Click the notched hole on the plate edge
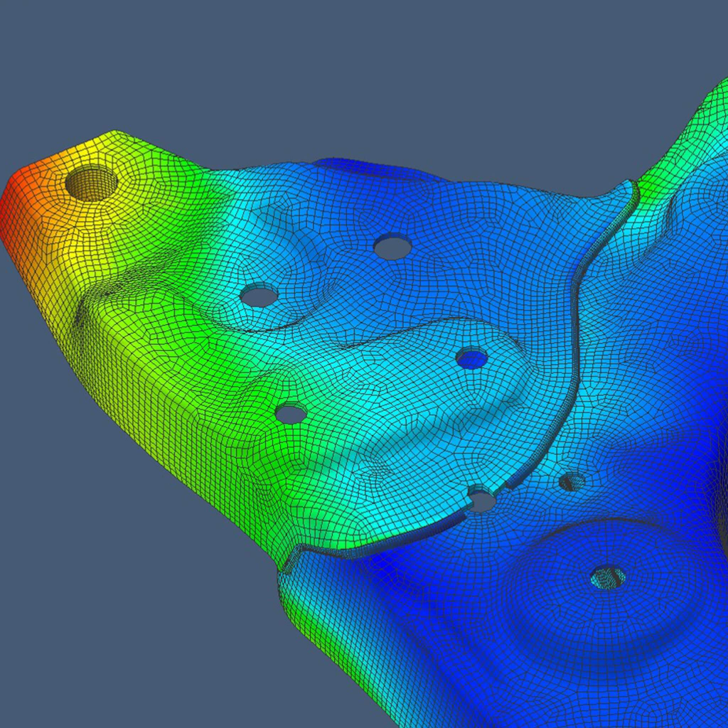 (482, 500)
